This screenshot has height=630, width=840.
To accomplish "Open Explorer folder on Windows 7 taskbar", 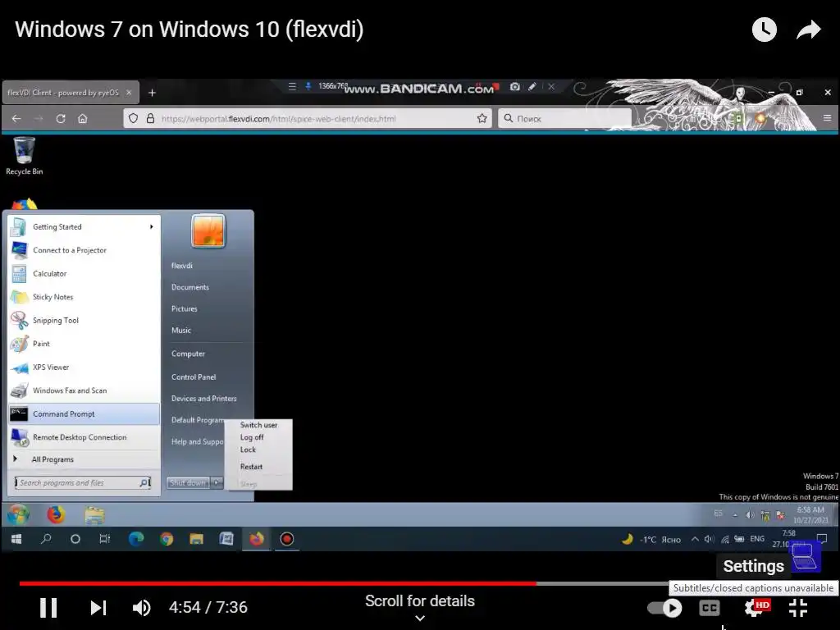I will pos(94,515).
